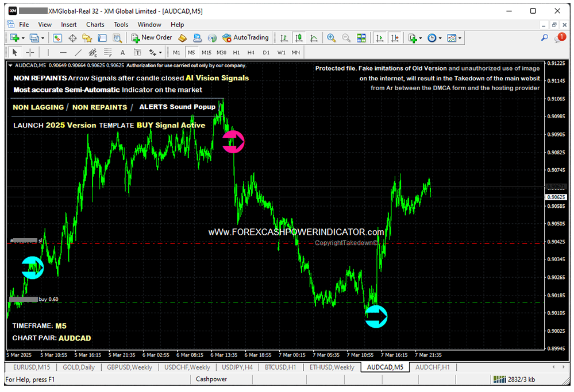Switch to the GOLD,Daily chart tab
Screen dimensions: 574x392
[x=79, y=367]
